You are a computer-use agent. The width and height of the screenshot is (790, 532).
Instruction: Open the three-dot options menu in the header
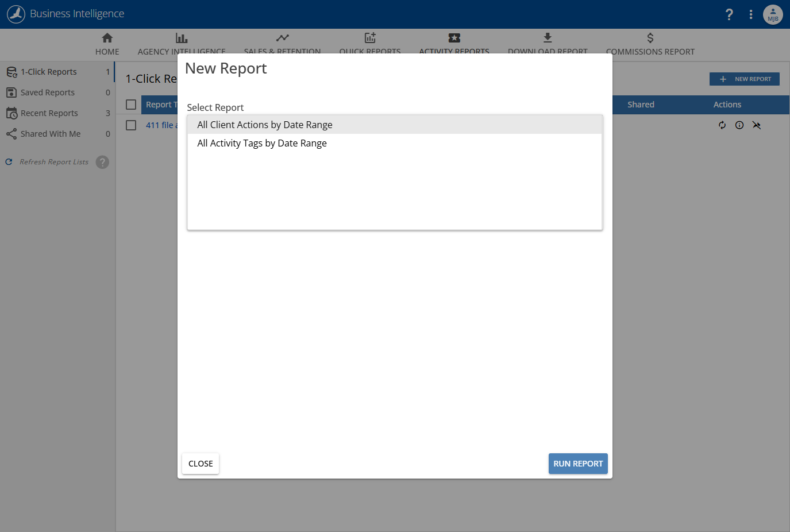coord(751,14)
